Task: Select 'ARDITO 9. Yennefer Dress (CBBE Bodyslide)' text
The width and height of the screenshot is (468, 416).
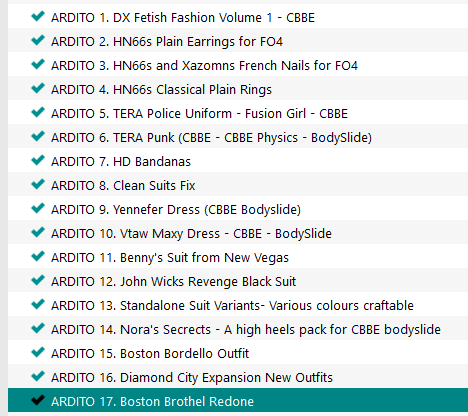Action: point(176,210)
